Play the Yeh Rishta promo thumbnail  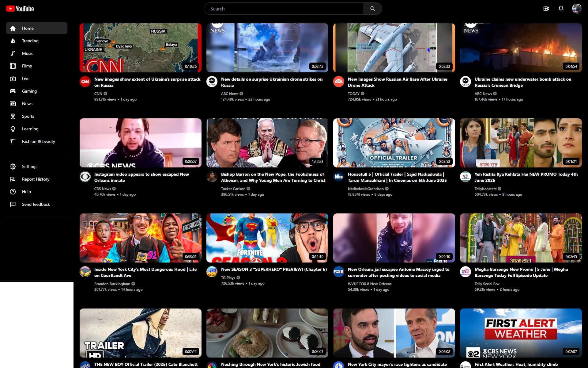click(x=521, y=143)
